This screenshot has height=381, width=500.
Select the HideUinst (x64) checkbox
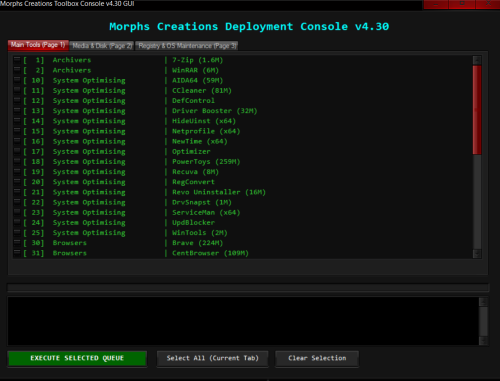pos(17,121)
